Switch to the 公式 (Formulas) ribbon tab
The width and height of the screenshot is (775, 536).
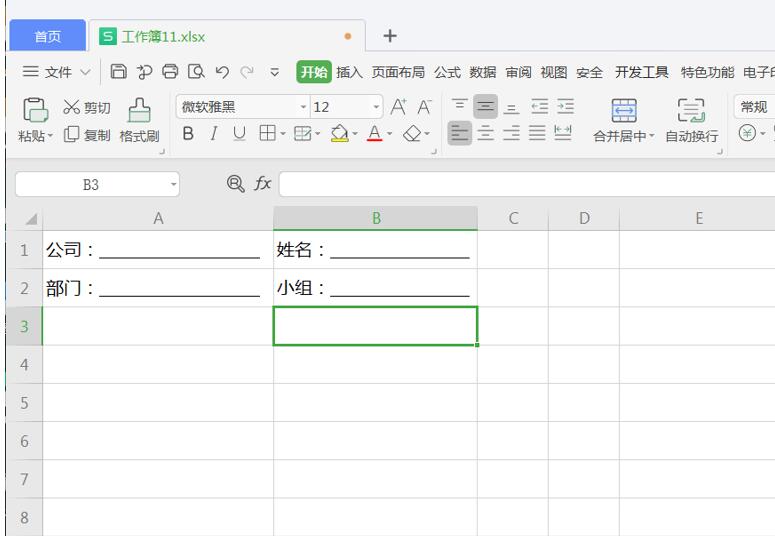point(447,72)
